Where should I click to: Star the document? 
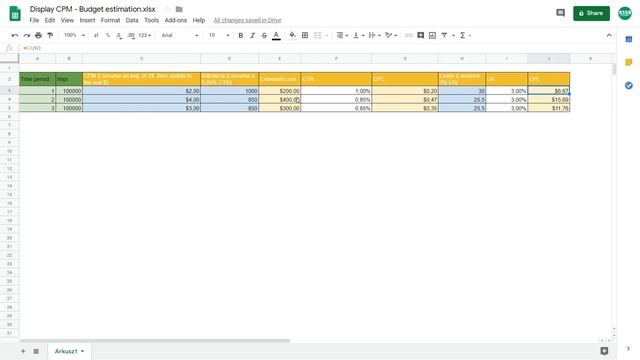point(167,9)
